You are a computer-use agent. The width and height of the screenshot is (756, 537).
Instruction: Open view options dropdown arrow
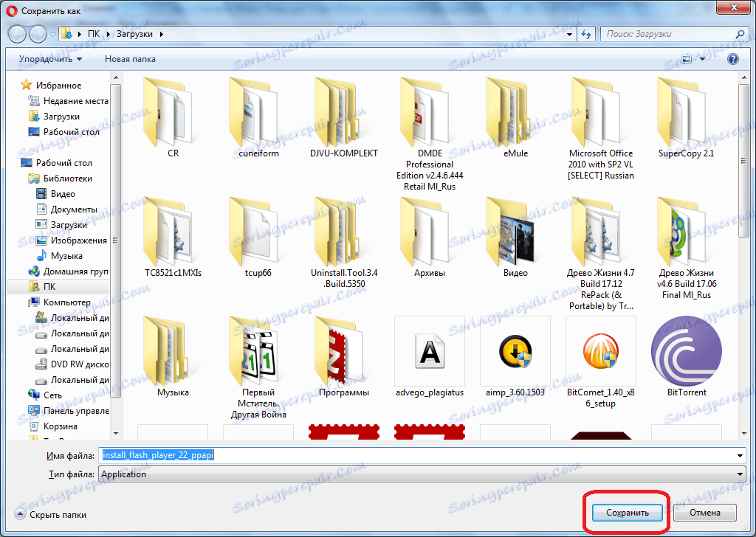(x=702, y=59)
